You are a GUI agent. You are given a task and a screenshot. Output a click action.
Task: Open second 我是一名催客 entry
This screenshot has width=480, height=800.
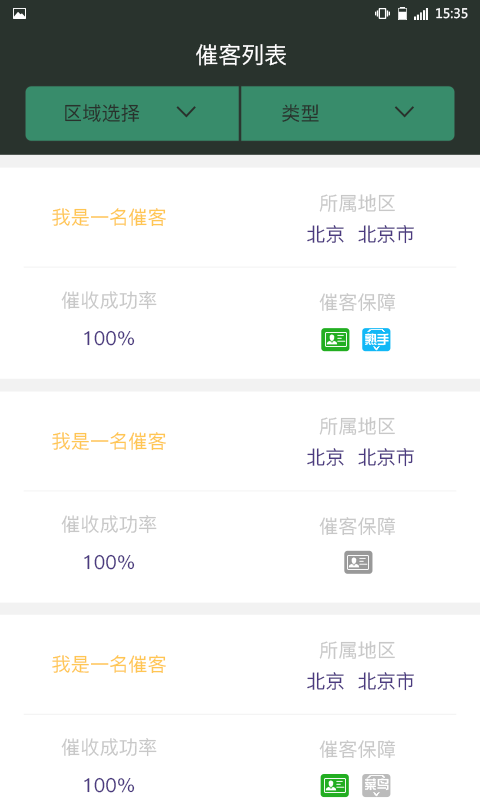coord(109,441)
